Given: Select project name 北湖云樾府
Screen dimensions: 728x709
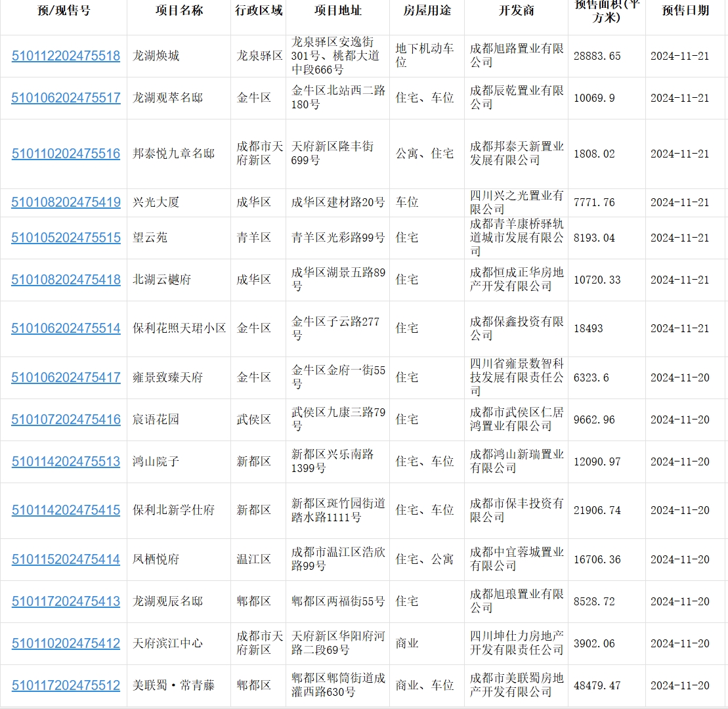Looking at the screenshot, I should tap(162, 280).
